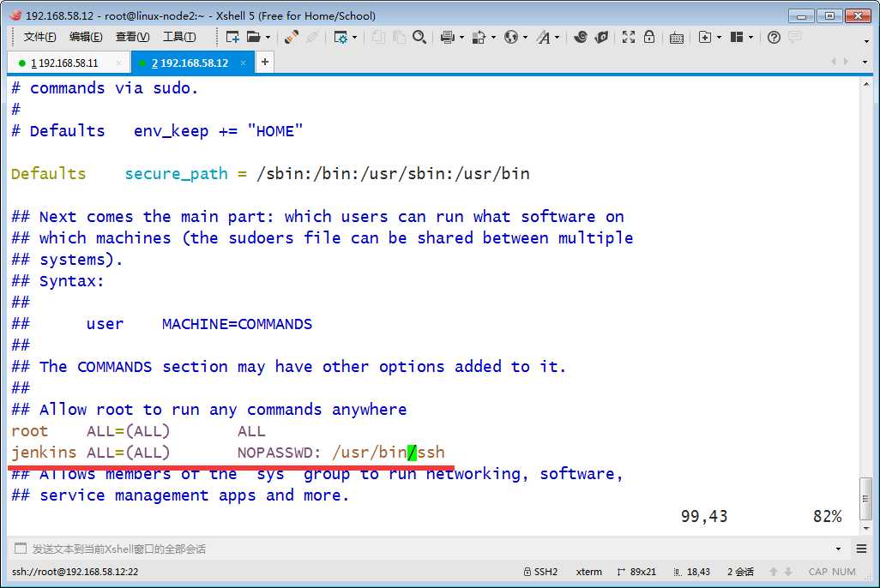Expand the Encoding globe dropdown arrow
This screenshot has width=880, height=588.
tap(525, 38)
